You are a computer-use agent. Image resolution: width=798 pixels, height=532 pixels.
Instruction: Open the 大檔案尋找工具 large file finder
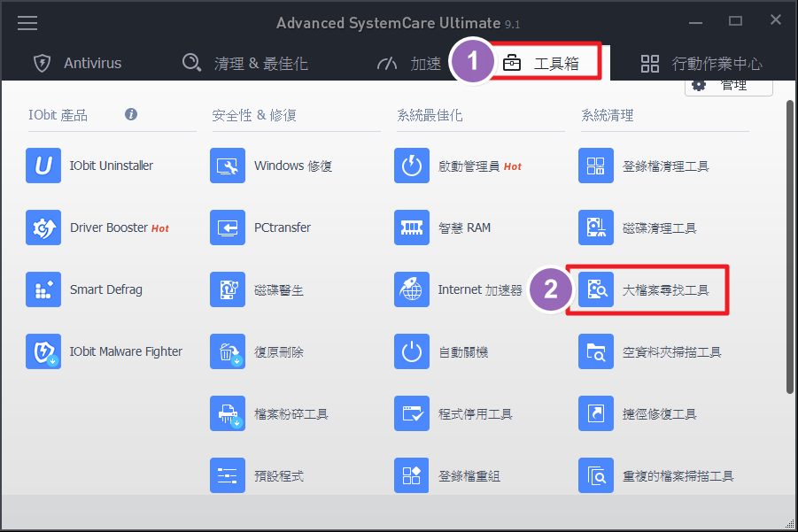(x=596, y=290)
